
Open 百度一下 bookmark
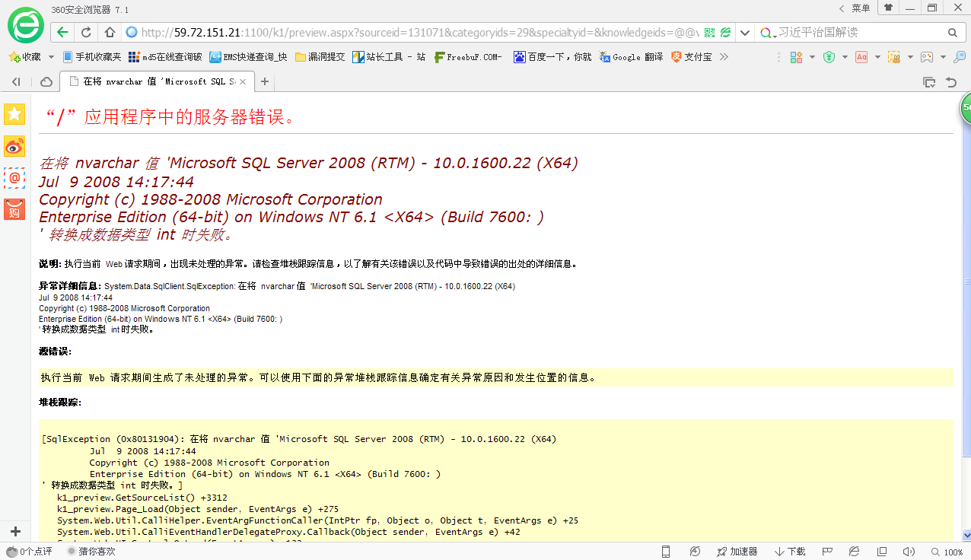coord(552,57)
